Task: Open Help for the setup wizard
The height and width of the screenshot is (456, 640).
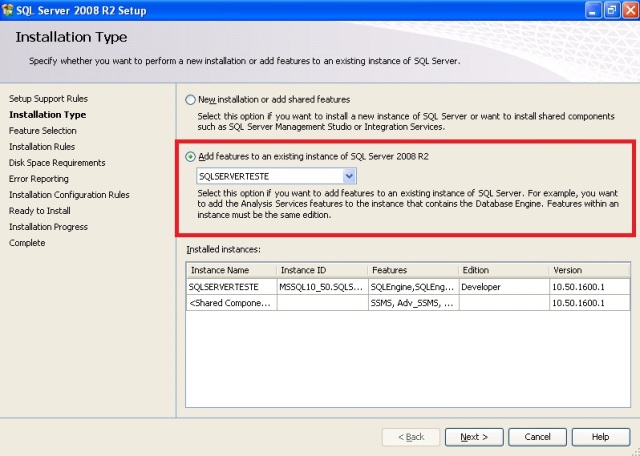Action: 600,437
